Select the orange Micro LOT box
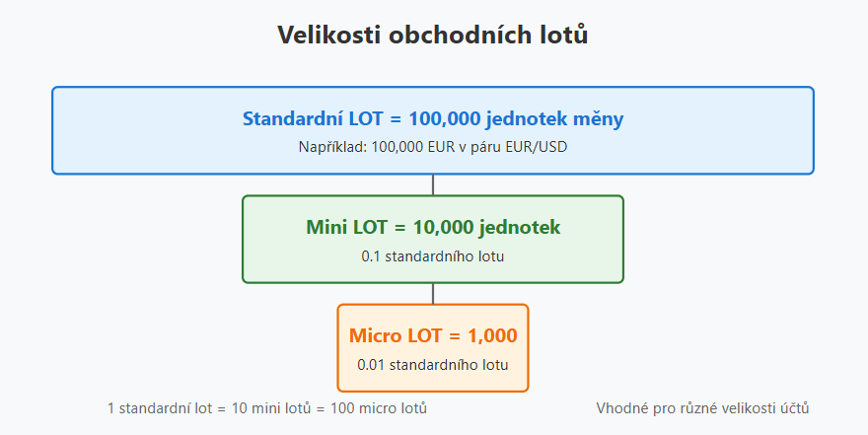Image resolution: width=868 pixels, height=435 pixels. (x=433, y=348)
